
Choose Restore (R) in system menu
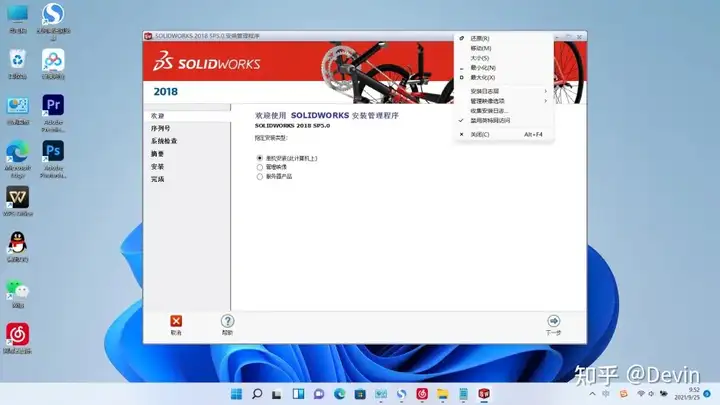[x=504, y=39]
